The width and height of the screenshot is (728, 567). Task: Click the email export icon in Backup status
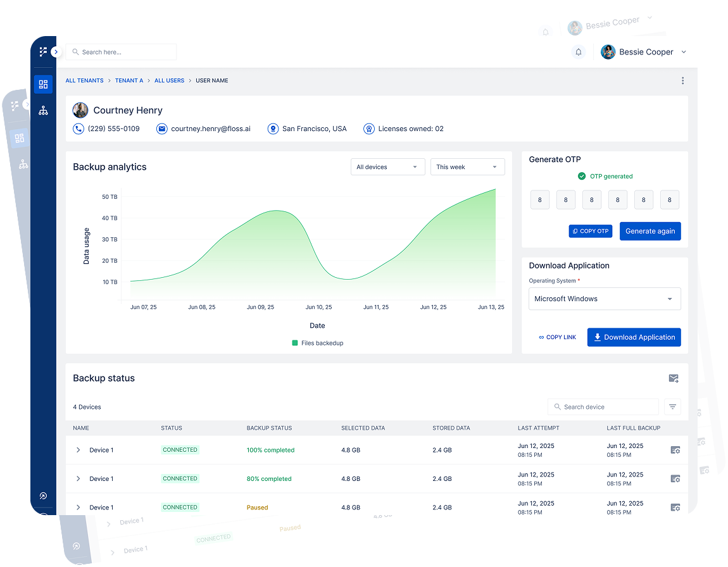point(674,378)
